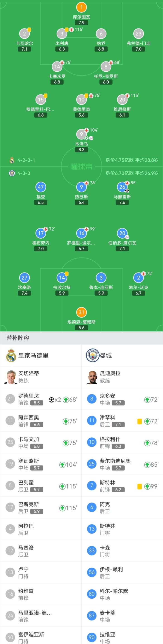
Task: Select Ederson's orange number 31 icon
Action: coord(81,312)
